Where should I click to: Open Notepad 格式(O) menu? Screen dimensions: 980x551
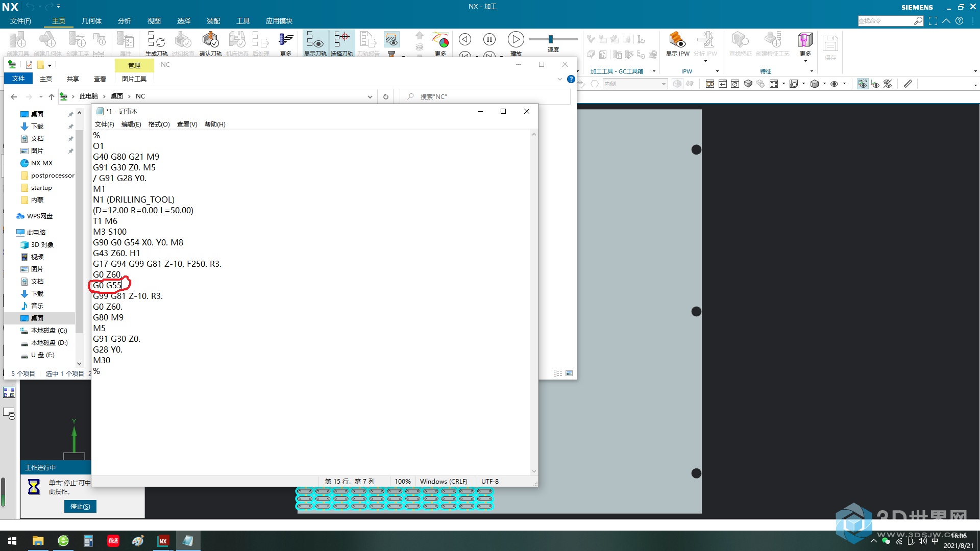click(x=159, y=124)
